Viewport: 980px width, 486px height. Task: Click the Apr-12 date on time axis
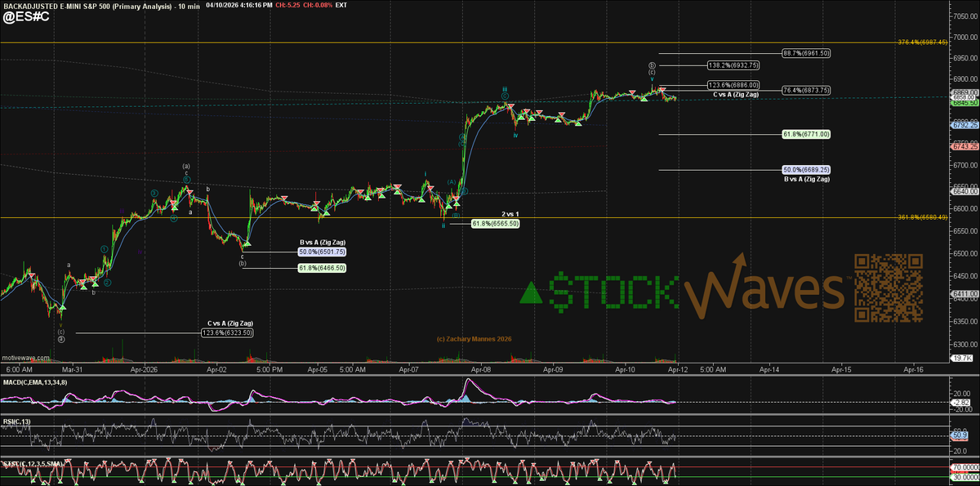pyautogui.click(x=676, y=369)
